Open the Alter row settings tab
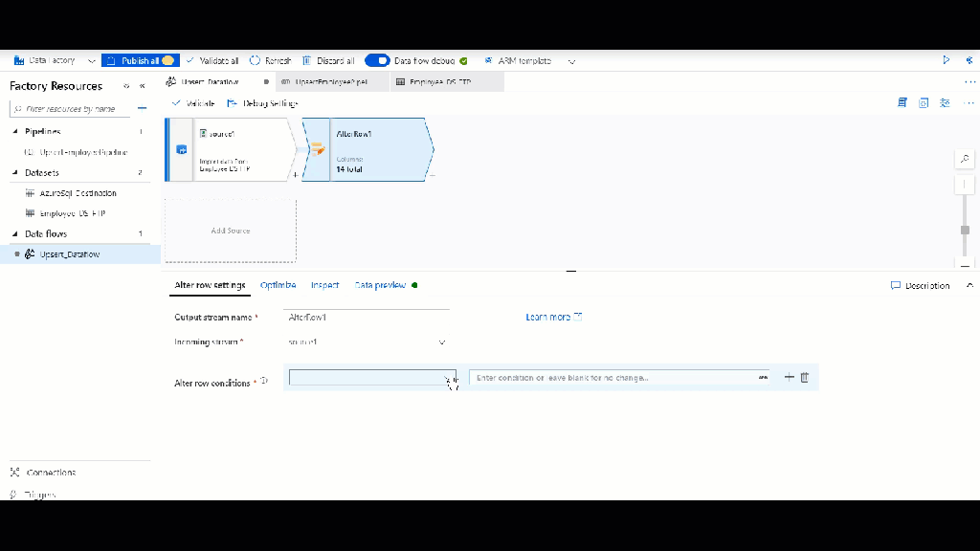 pos(210,285)
